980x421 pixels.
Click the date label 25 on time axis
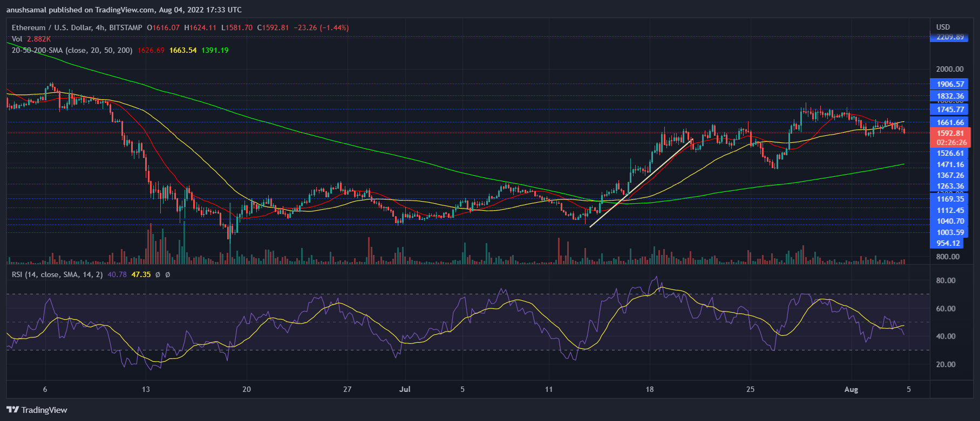coord(751,389)
